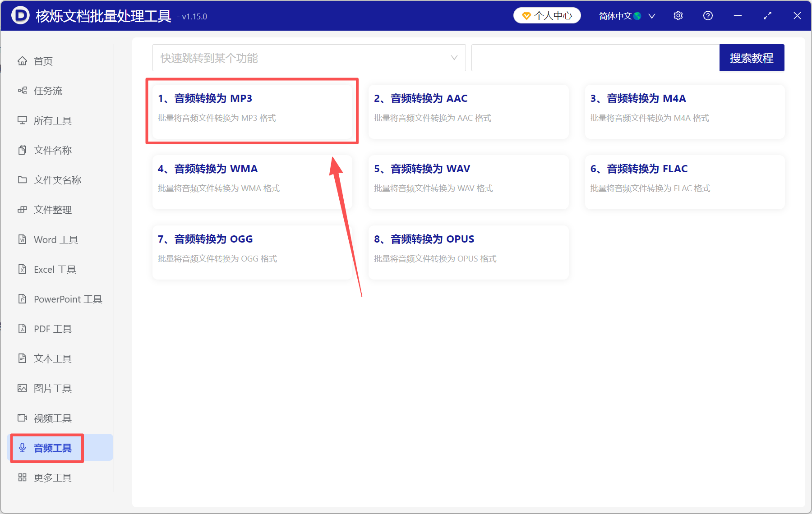This screenshot has width=812, height=514.
Task: Open the PowerPoint 工具 sidebar item
Action: coord(60,299)
